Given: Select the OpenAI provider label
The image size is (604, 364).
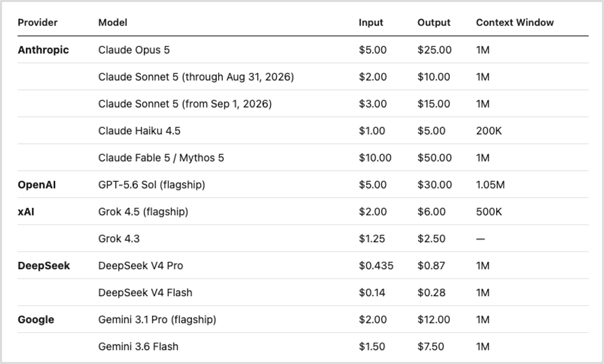Looking at the screenshot, I should 37,185.
